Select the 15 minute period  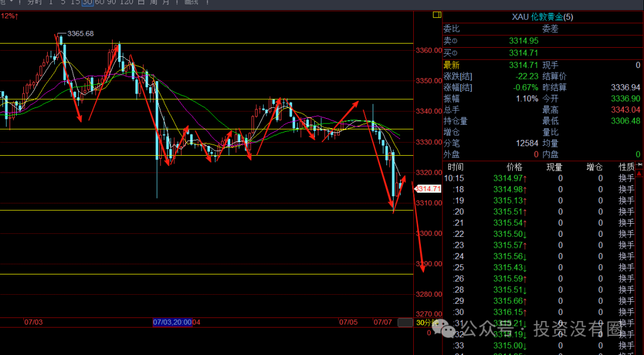[x=75, y=2]
